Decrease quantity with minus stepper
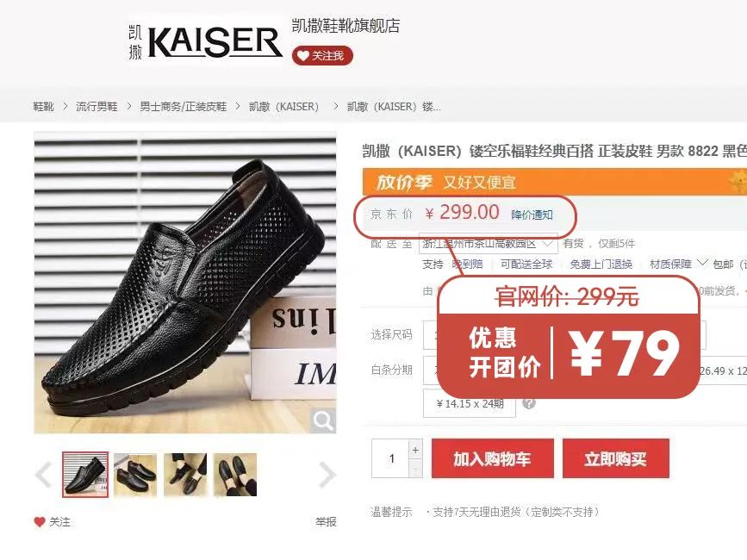The height and width of the screenshot is (560, 747). tap(415, 469)
